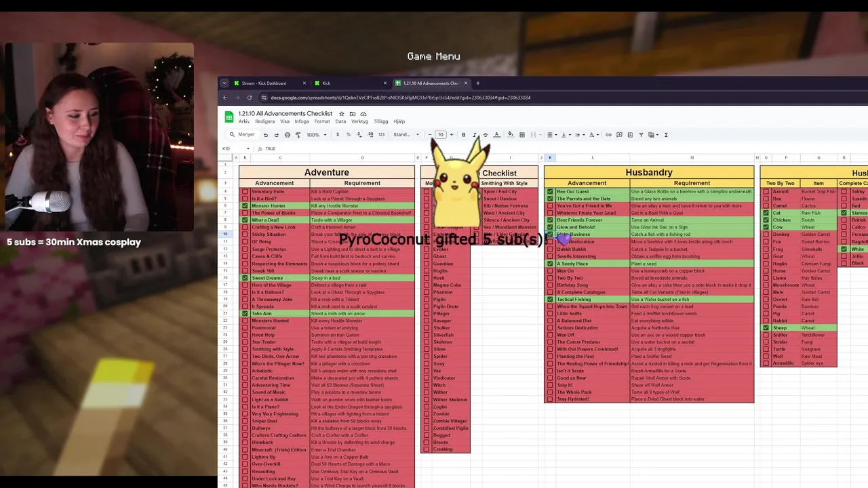
Task: Open the name box dropdown arrow
Action: 248,148
